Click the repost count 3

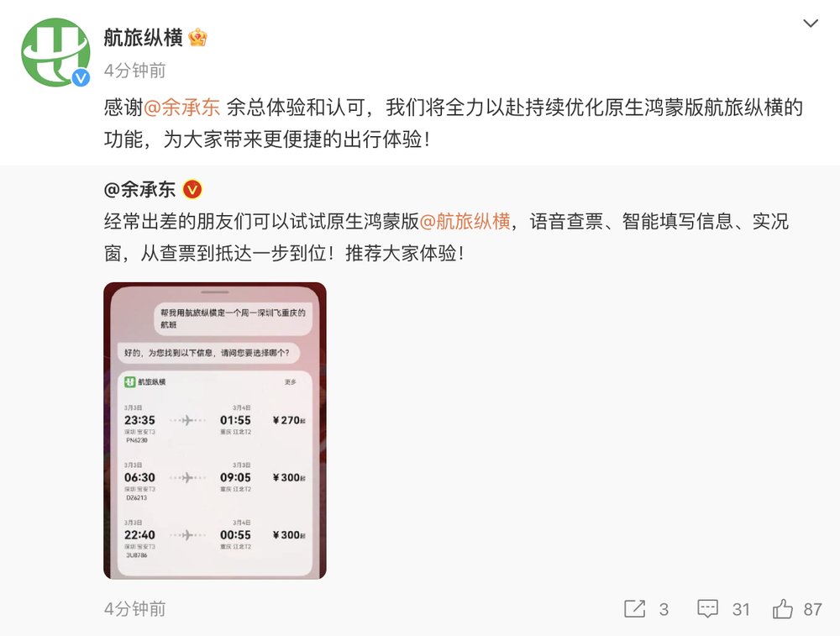pos(664,609)
